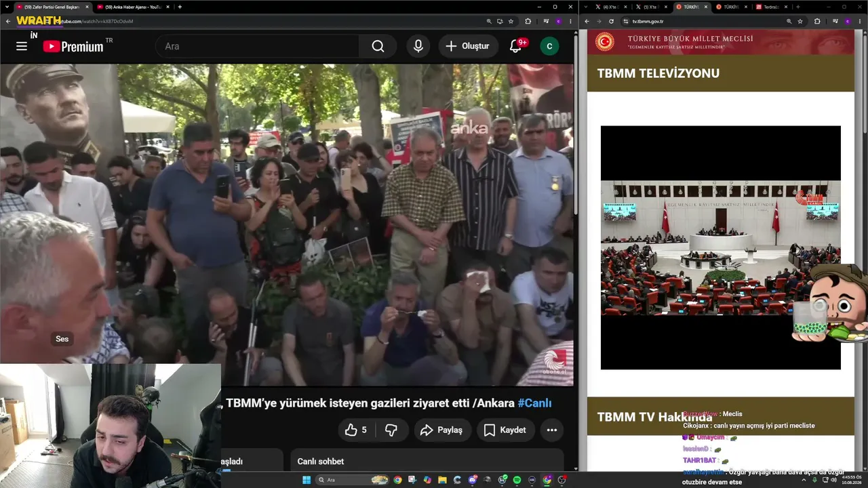View site information for tv.tbmm.gov.tr
This screenshot has height=488, width=868.
pos(626,21)
